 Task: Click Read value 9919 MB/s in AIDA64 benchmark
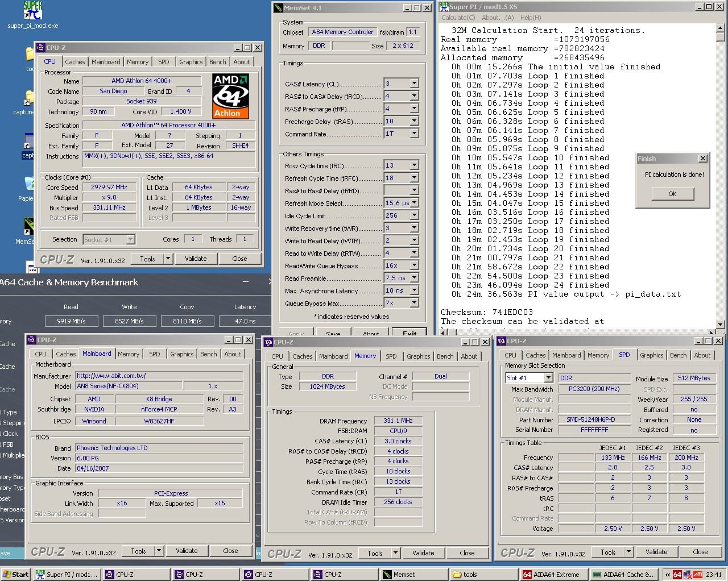pyautogui.click(x=71, y=321)
